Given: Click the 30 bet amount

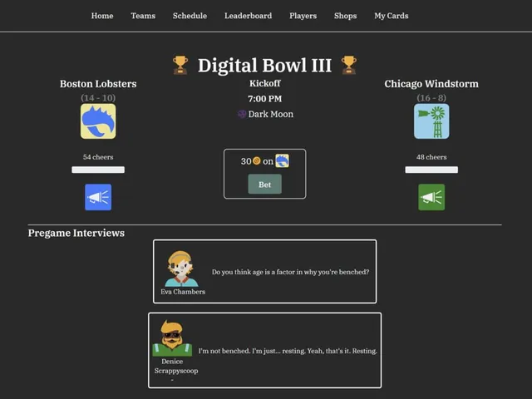Looking at the screenshot, I should (x=246, y=161).
